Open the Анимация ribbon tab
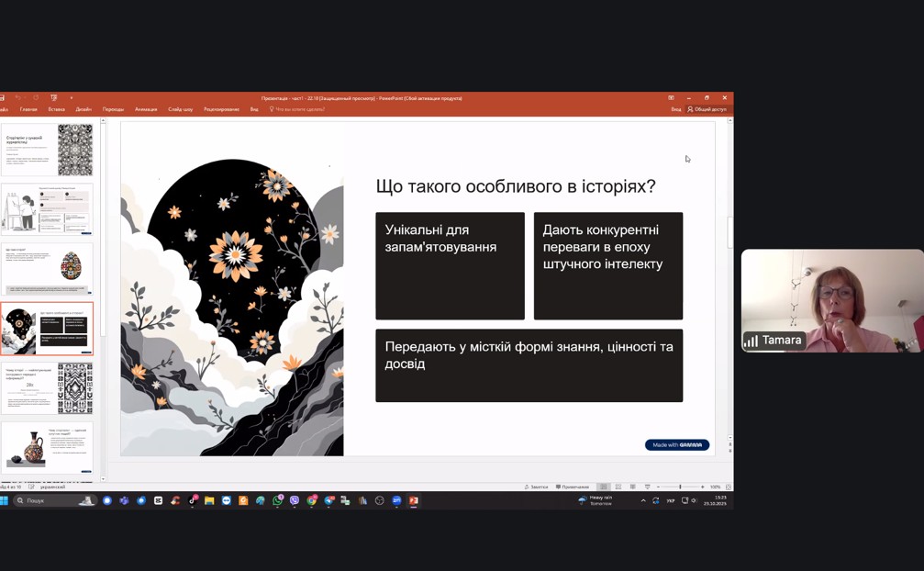Viewport: 924px width, 571px height. click(146, 109)
